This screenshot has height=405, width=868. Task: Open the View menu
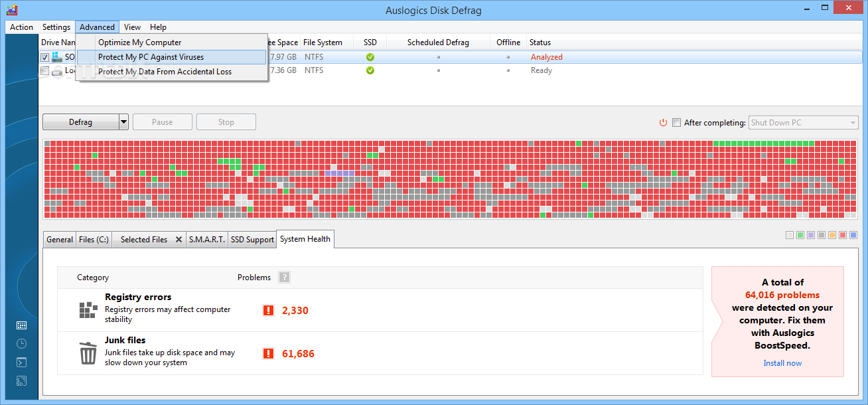click(133, 27)
